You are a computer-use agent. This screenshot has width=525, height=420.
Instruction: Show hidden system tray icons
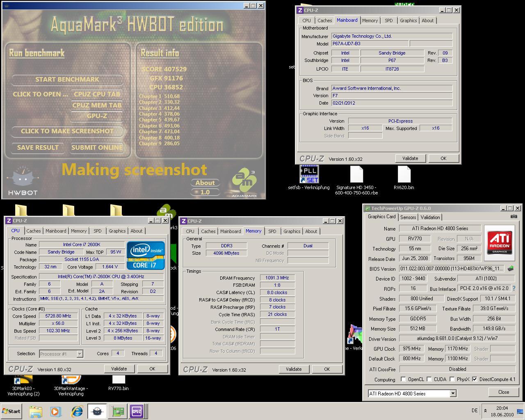click(485, 411)
